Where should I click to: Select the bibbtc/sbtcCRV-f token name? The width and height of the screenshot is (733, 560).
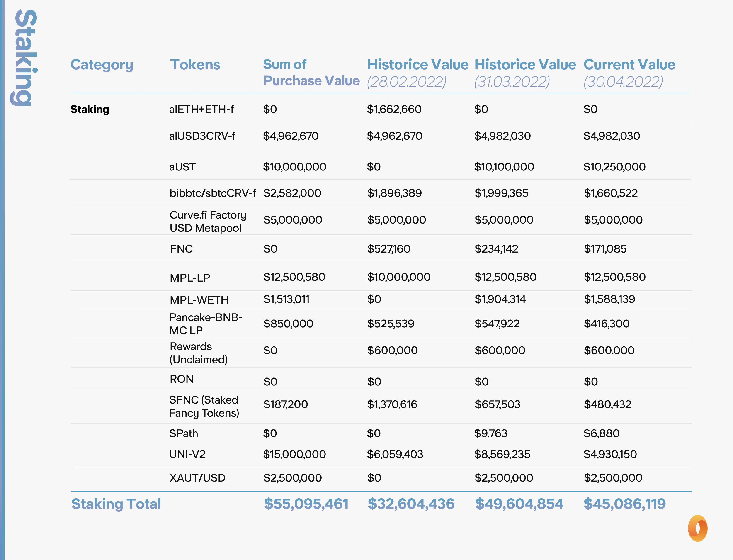(213, 193)
